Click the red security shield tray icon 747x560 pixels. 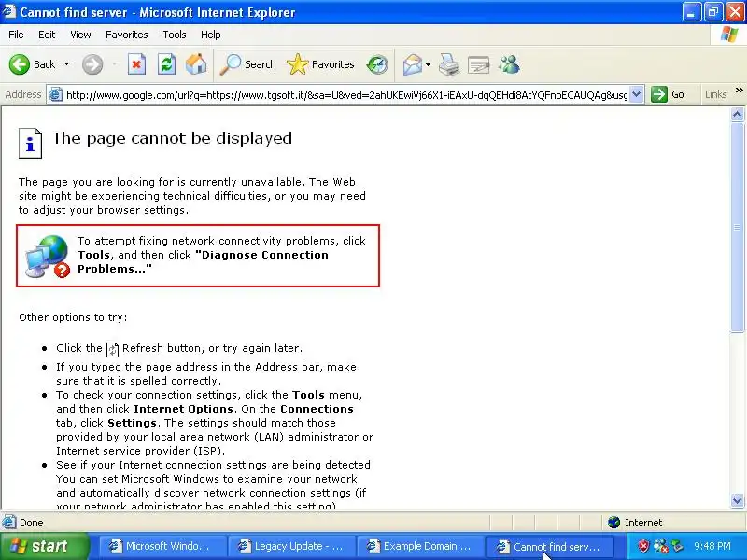tap(643, 546)
